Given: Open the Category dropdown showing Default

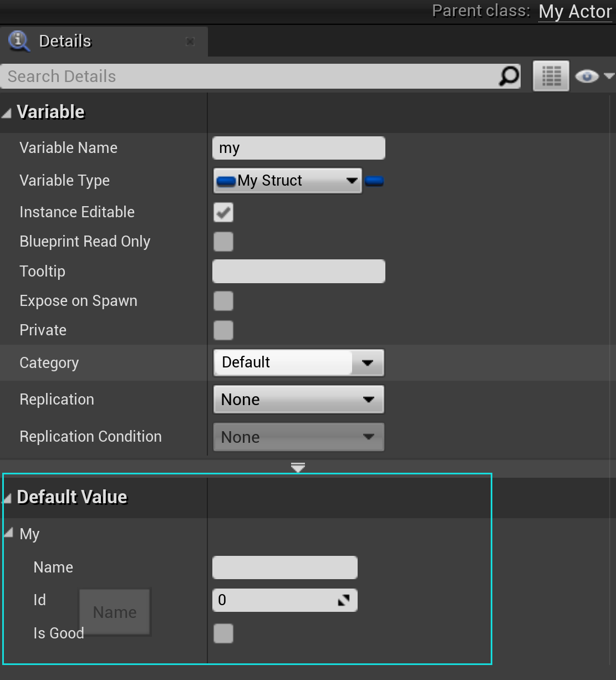Looking at the screenshot, I should (366, 362).
